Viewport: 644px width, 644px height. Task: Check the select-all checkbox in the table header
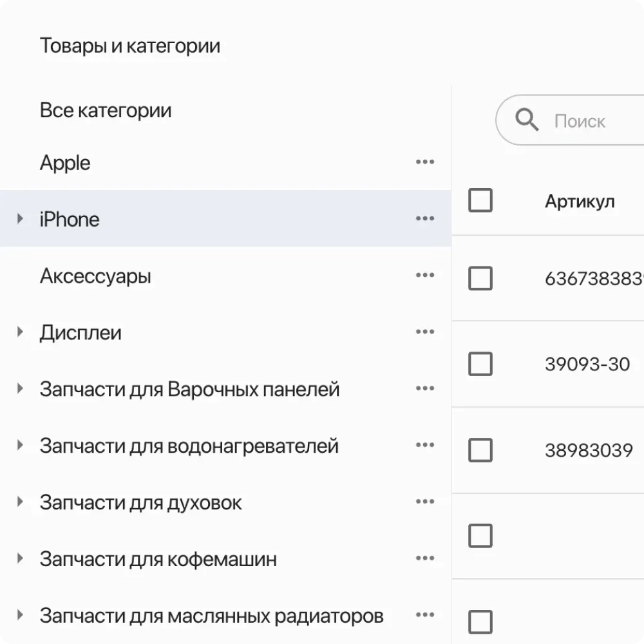click(480, 200)
